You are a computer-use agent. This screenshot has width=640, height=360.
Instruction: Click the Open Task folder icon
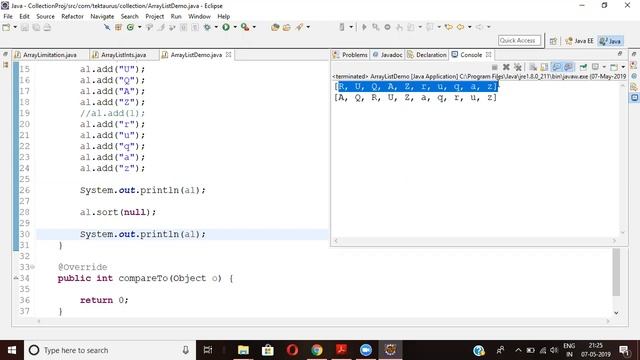click(287, 27)
